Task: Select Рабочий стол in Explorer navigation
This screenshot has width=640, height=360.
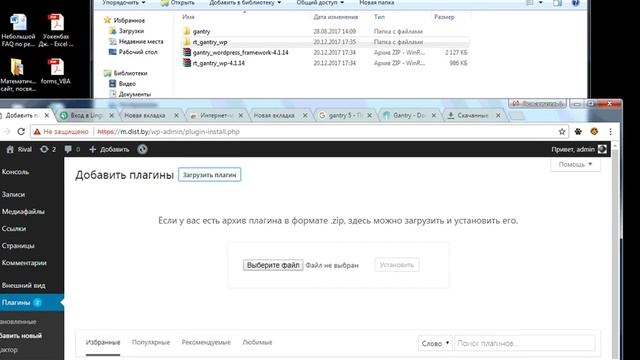Action: click(138, 52)
